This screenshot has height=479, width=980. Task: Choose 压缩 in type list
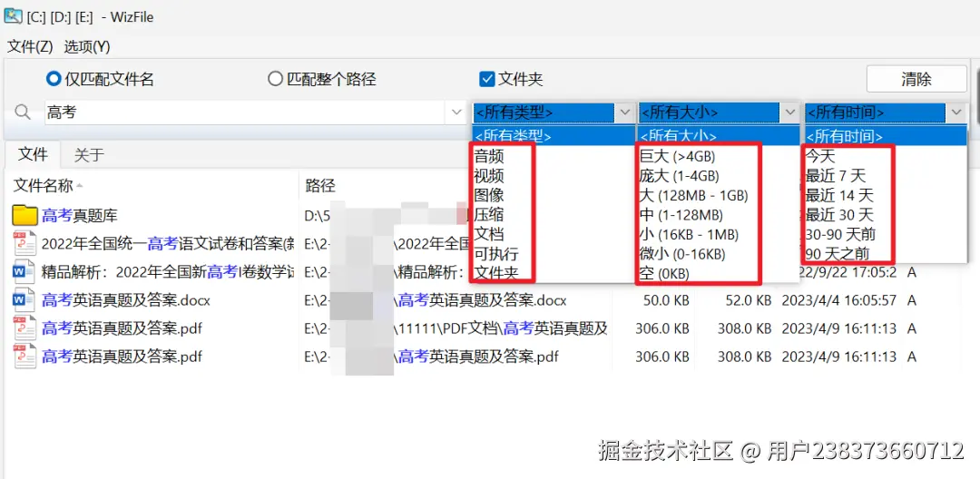[x=489, y=214]
